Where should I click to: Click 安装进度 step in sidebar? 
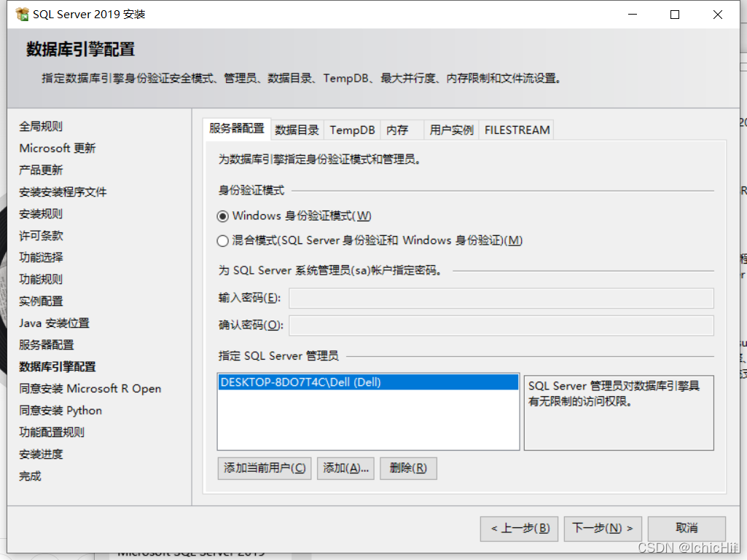(x=41, y=454)
